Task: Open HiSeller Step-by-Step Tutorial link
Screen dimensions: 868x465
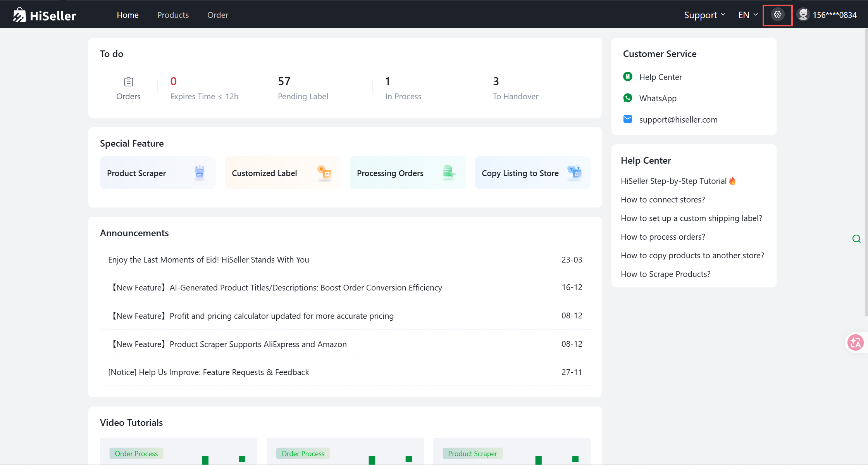Action: click(673, 181)
